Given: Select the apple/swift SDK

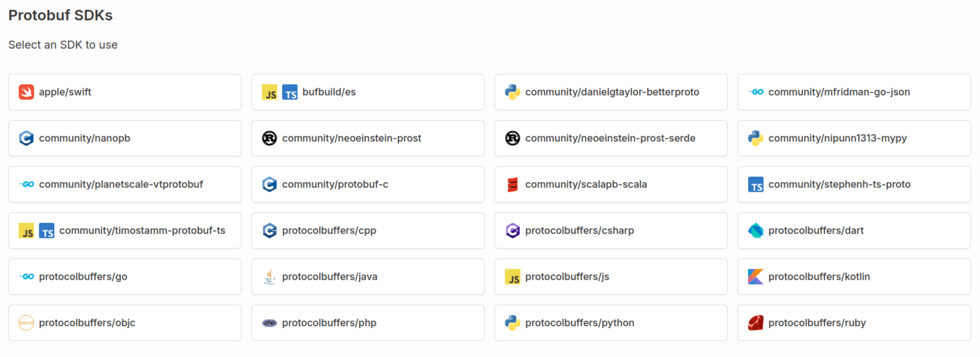Looking at the screenshot, I should pyautogui.click(x=125, y=92).
